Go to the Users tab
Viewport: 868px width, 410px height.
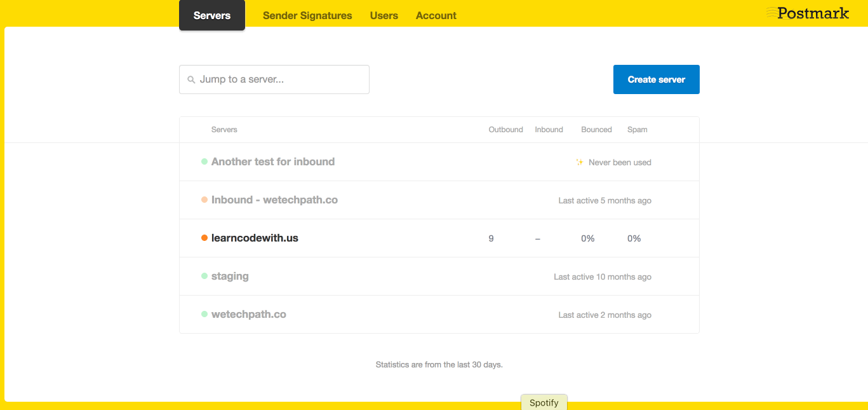coord(384,16)
